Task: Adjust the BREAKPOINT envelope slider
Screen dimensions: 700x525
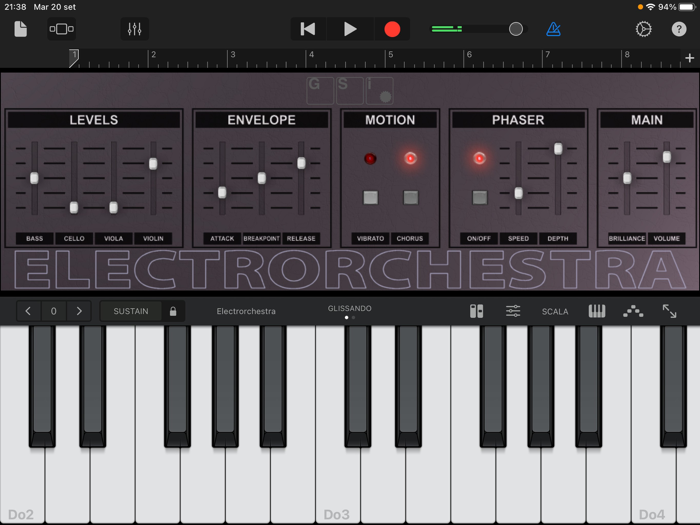Action: (x=262, y=178)
